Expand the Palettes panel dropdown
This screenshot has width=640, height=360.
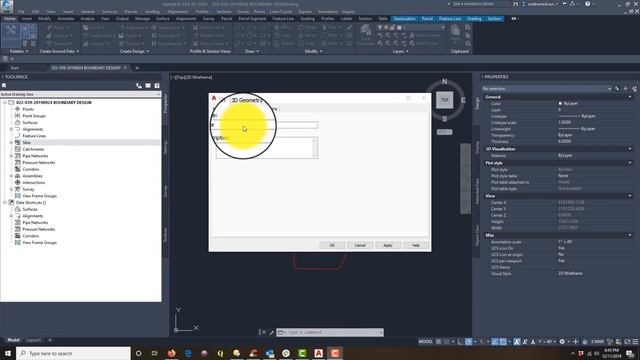[19, 51]
